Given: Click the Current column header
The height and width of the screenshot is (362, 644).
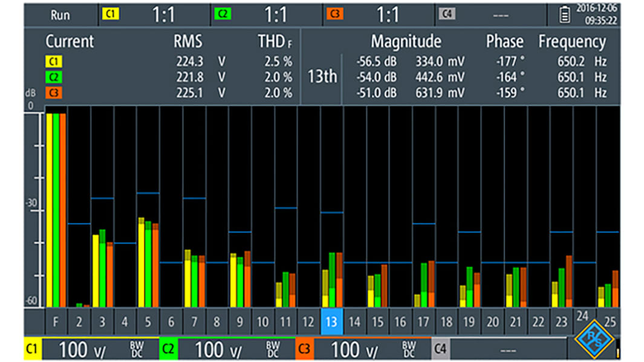Looking at the screenshot, I should tap(70, 42).
